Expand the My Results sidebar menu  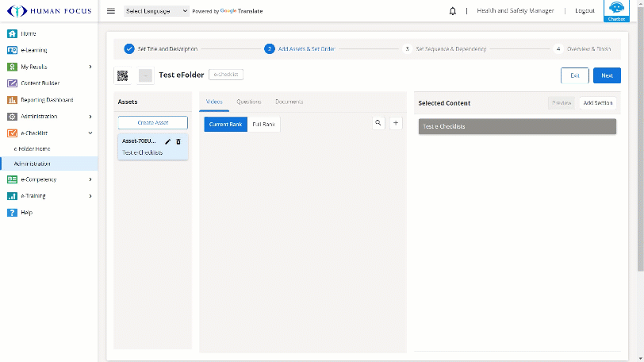pos(48,67)
